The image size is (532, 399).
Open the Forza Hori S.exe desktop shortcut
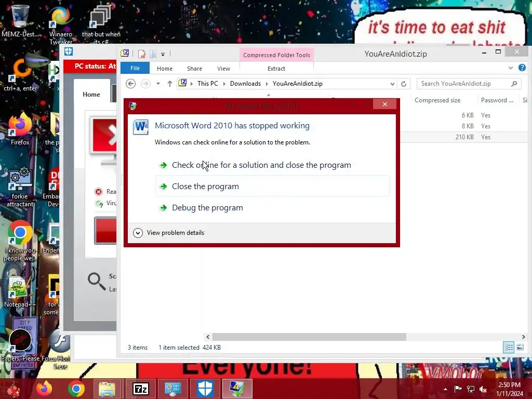click(59, 349)
